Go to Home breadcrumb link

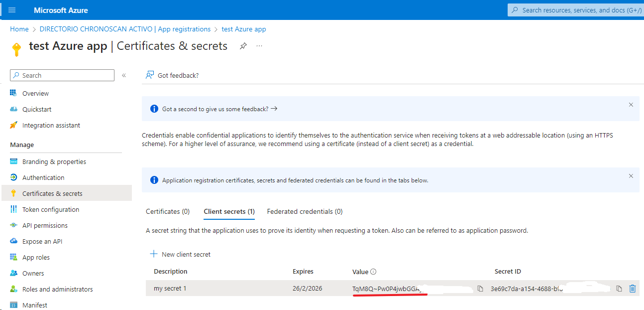(19, 29)
